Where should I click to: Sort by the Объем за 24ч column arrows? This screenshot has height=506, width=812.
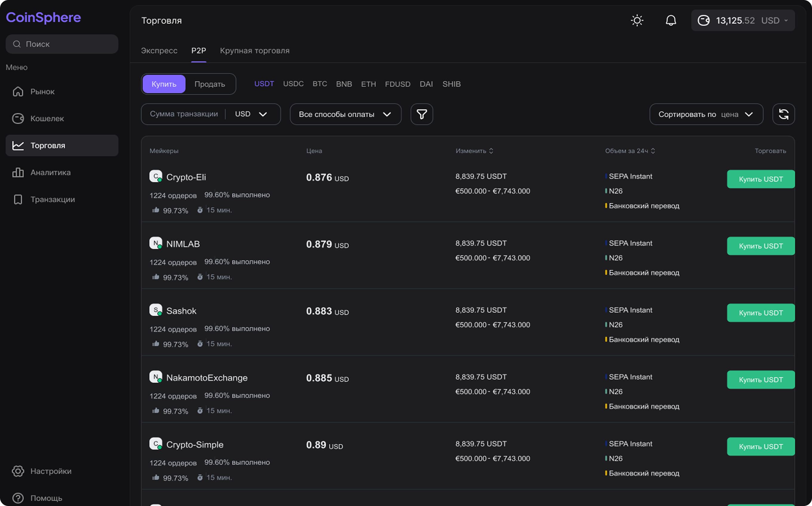click(653, 151)
